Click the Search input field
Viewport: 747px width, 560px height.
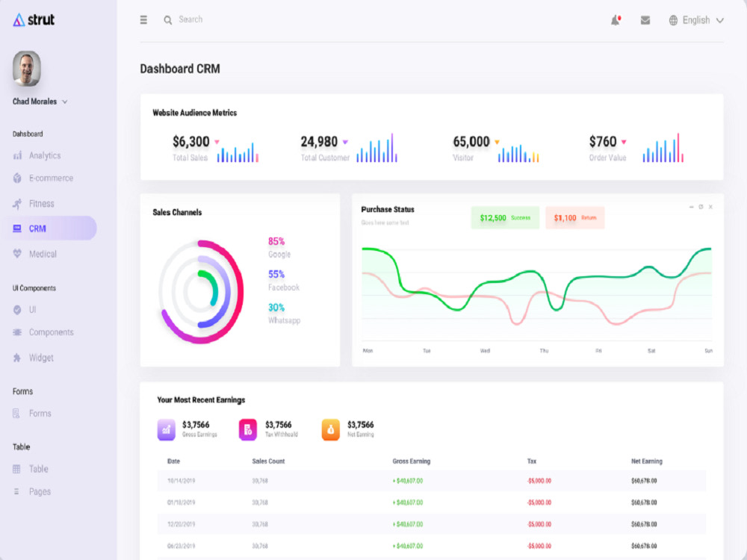click(x=190, y=19)
